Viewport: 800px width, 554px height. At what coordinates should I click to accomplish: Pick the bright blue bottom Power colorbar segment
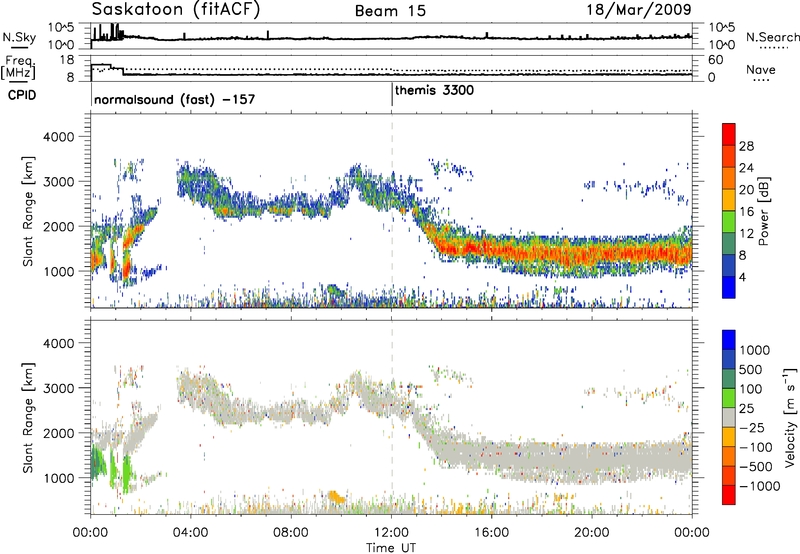coord(729,287)
